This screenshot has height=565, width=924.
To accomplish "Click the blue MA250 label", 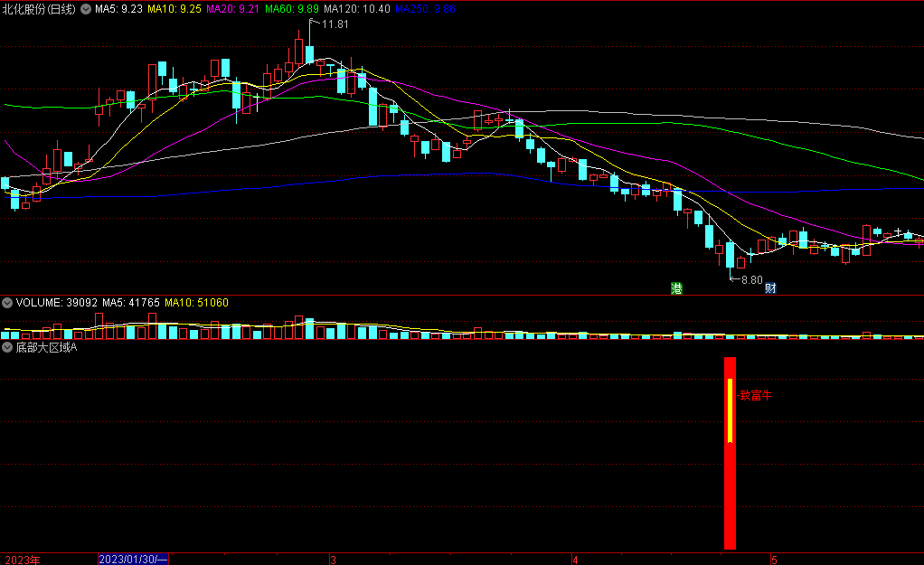I will pyautogui.click(x=425, y=9).
